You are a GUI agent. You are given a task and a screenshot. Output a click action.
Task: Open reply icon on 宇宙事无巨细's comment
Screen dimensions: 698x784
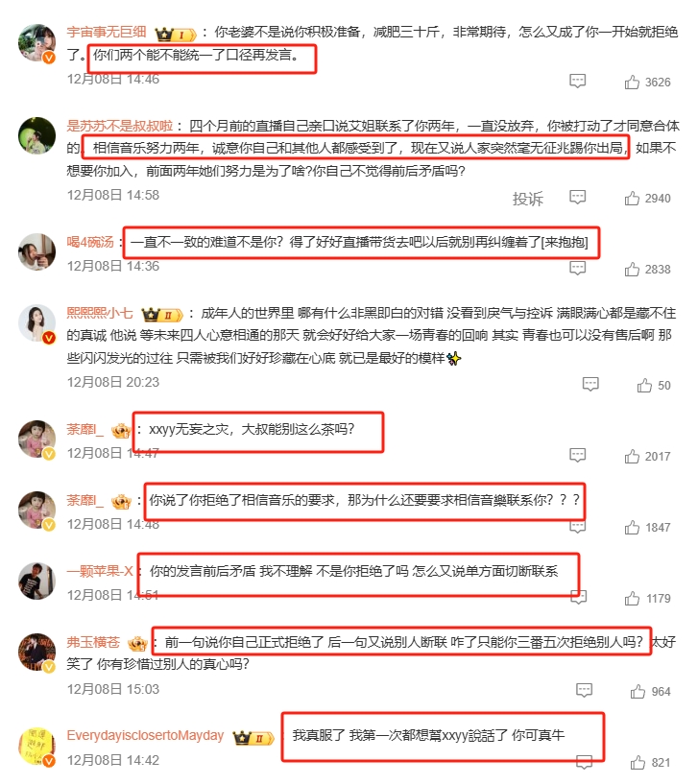577,81
